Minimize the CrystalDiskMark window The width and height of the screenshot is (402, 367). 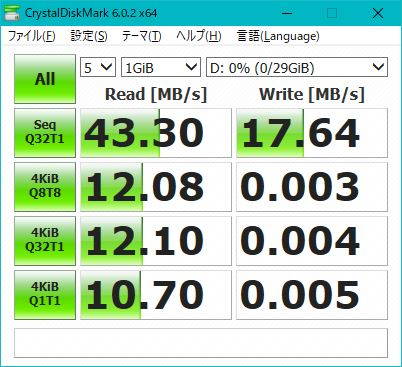[287, 13]
